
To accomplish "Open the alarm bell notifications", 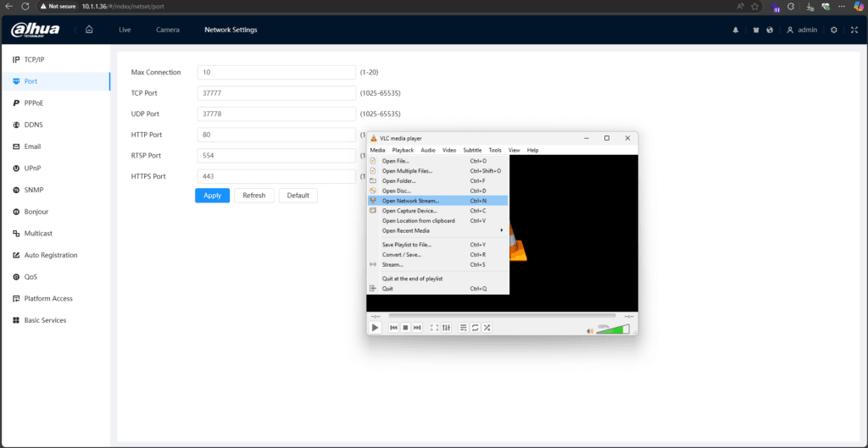I will (736, 30).
